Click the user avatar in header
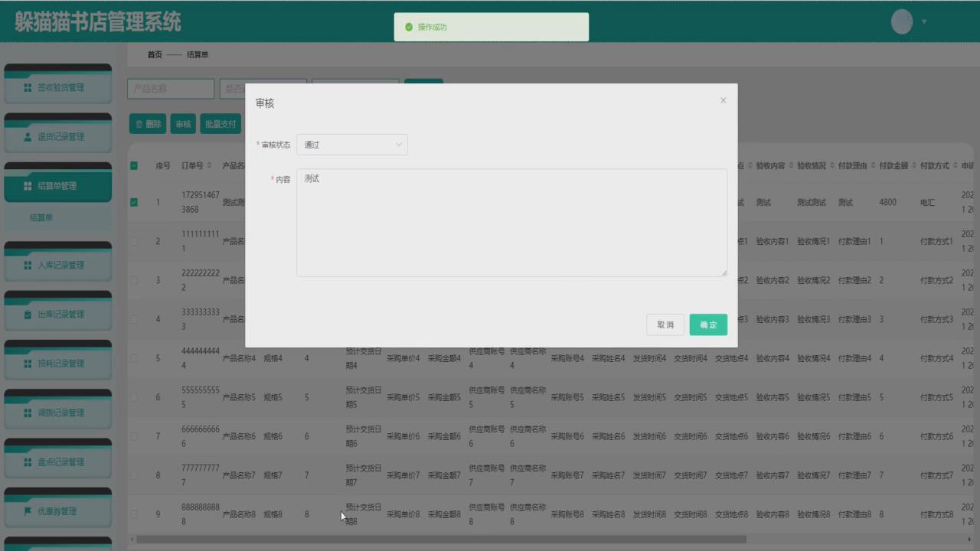This screenshot has height=551, width=980. [x=902, y=21]
